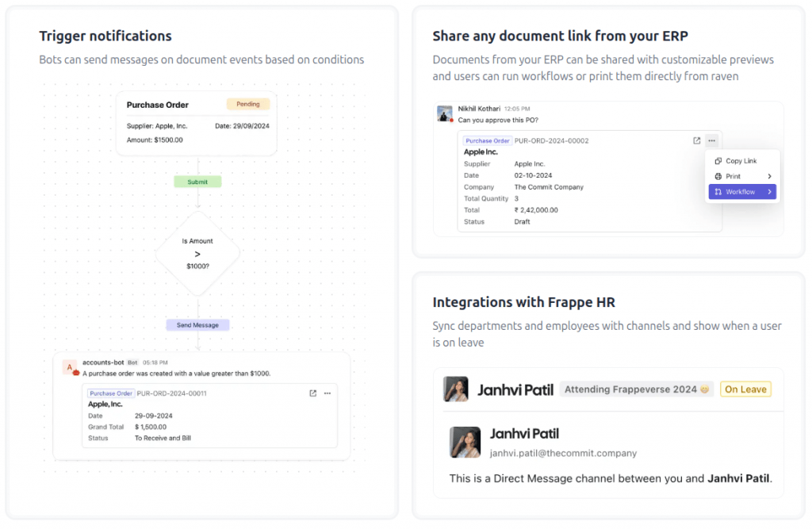Choose Copy Link in the dropdown menu
This screenshot has height=529, width=812.
click(x=742, y=161)
